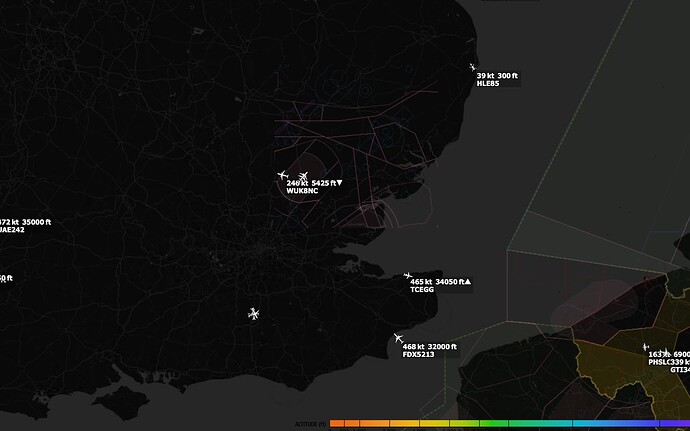Select the PHSLC aircraft icon over Belgium
The width and height of the screenshot is (690, 431).
[x=645, y=347]
